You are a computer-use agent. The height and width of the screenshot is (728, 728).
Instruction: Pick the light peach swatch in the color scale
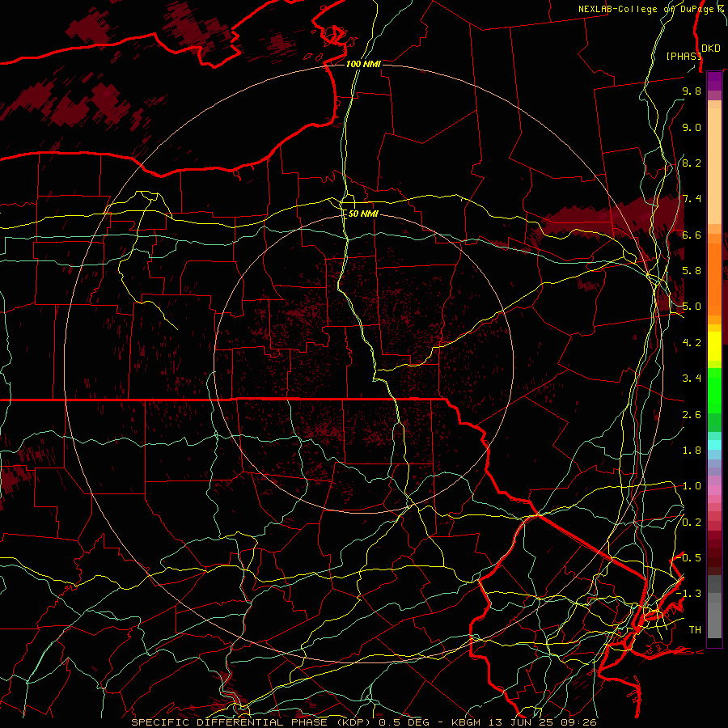[x=714, y=165]
